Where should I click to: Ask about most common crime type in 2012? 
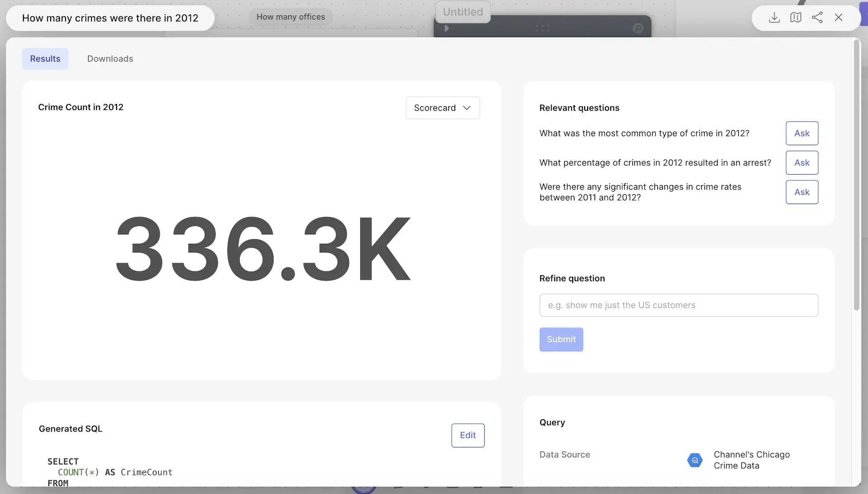click(802, 133)
